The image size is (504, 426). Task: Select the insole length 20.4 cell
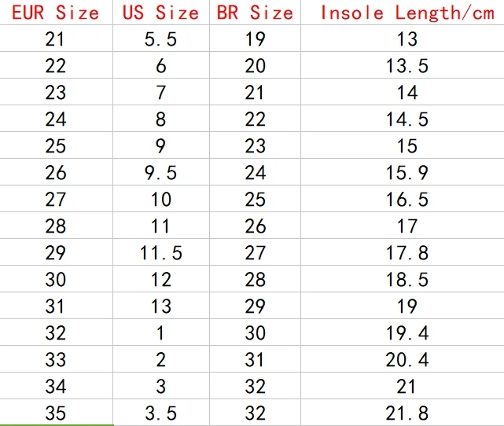click(403, 359)
